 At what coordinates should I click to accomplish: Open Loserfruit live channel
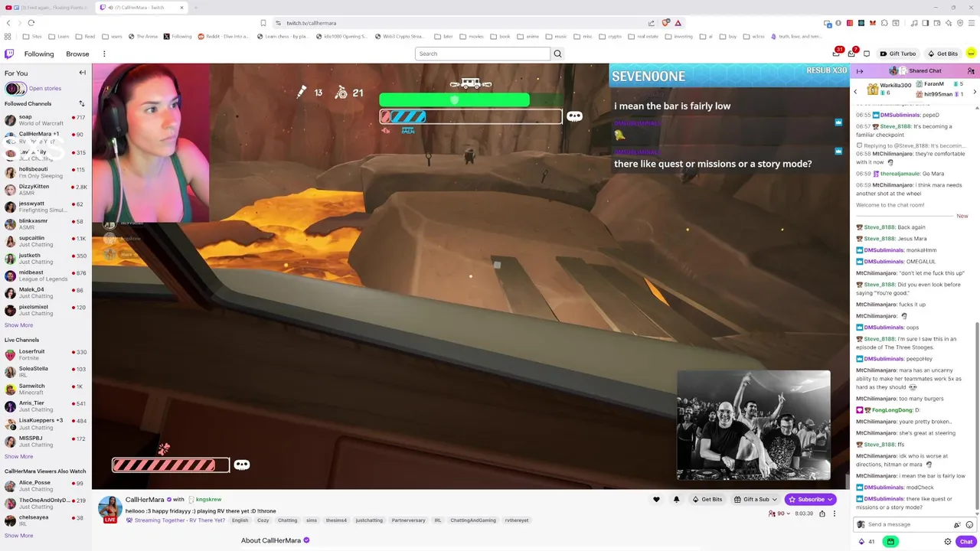point(45,355)
